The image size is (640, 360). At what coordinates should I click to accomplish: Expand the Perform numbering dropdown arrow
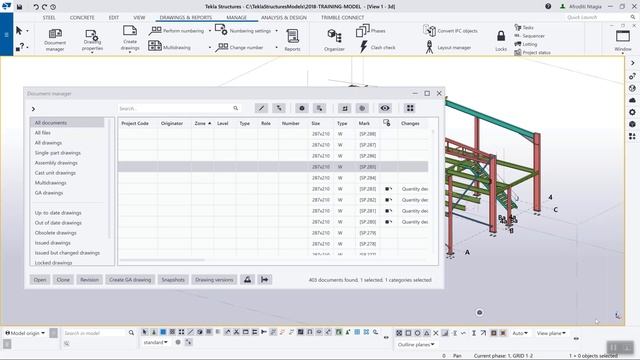[x=210, y=31]
